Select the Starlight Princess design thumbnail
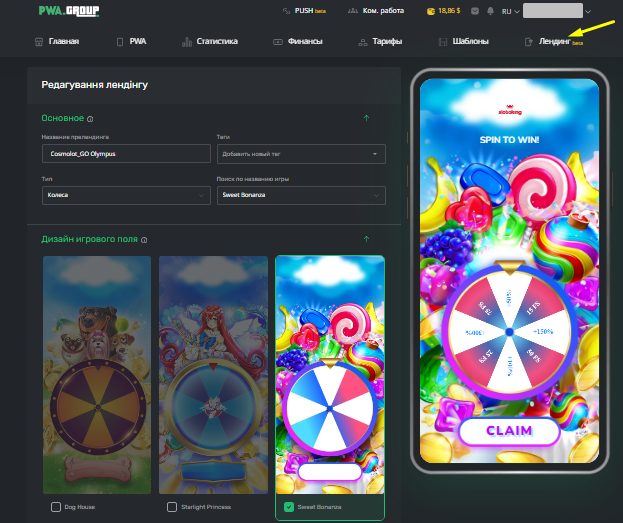 click(x=213, y=375)
